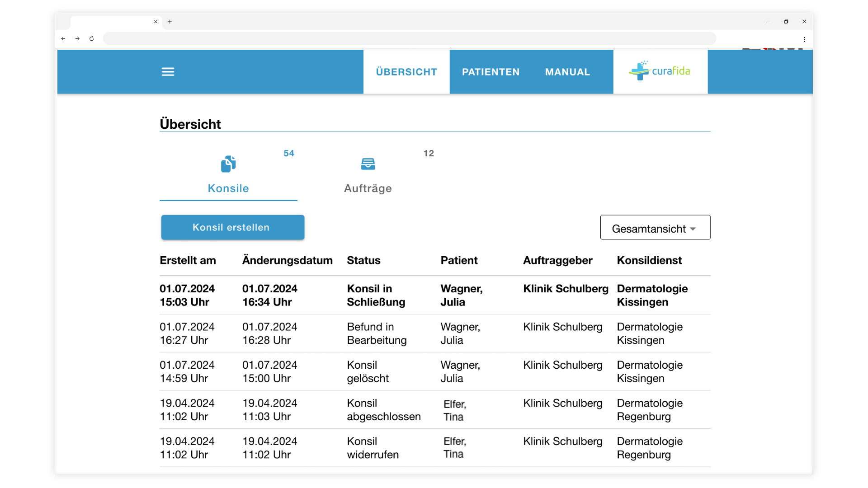Viewport: 868px width, 488px height.
Task: Click change date 01.07.2024 16:34 Uhr
Action: point(270,295)
